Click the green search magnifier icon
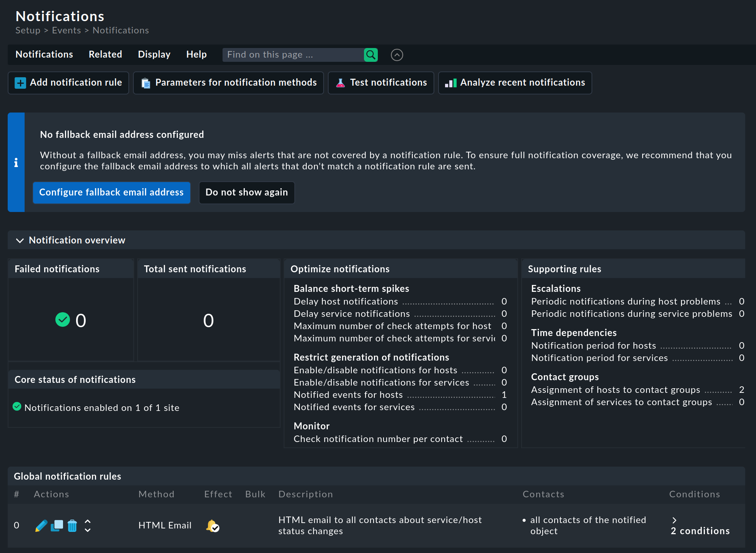 [x=371, y=55]
